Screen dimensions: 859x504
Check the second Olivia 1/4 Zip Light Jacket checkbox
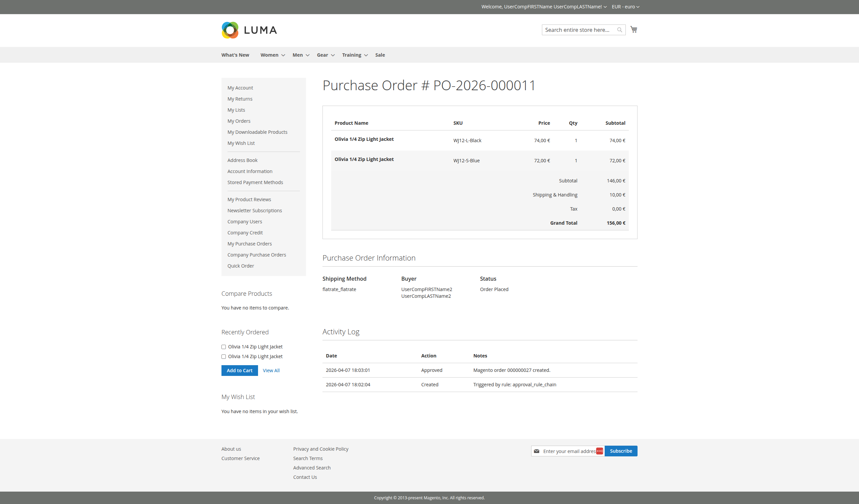(x=223, y=356)
